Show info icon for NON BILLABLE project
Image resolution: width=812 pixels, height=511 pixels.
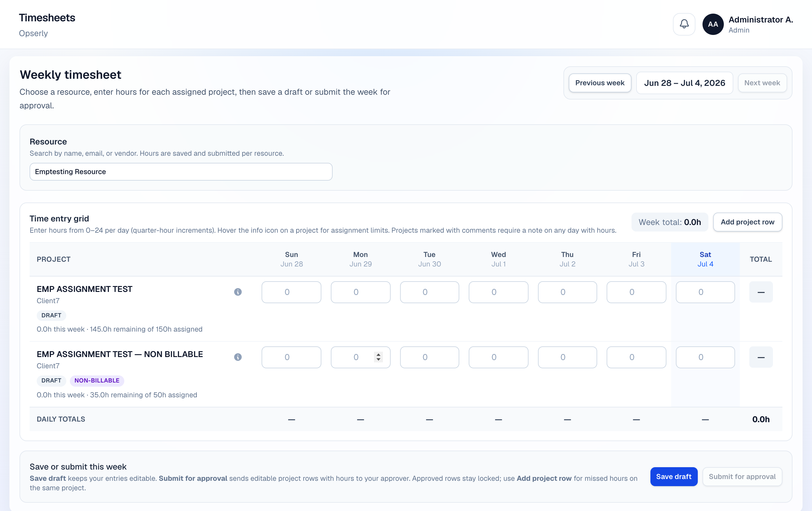pyautogui.click(x=238, y=357)
